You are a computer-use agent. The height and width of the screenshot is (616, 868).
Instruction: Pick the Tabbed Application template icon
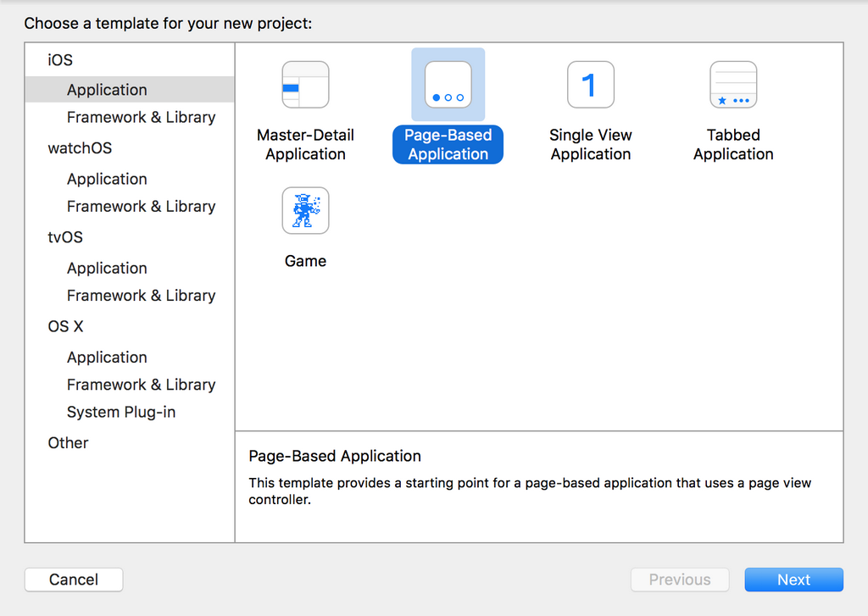[x=733, y=85]
